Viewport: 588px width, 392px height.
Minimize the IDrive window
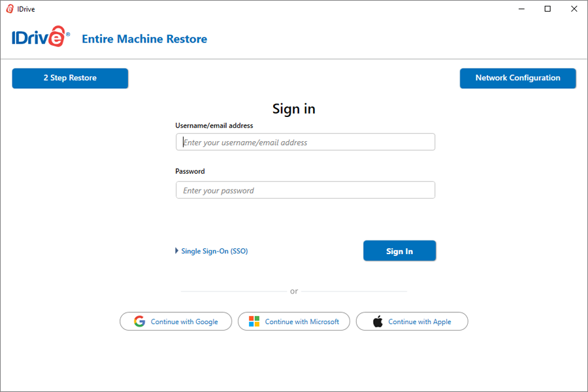[521, 9]
